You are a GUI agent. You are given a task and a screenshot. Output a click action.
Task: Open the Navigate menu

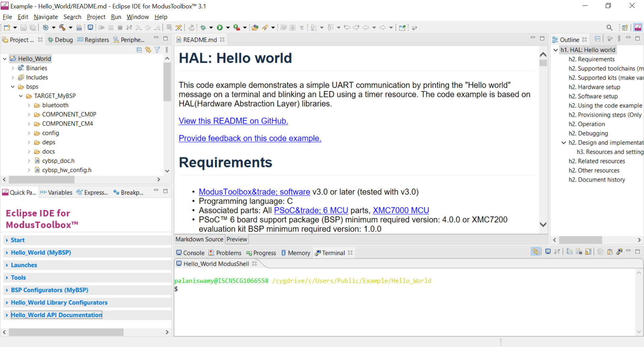click(46, 17)
